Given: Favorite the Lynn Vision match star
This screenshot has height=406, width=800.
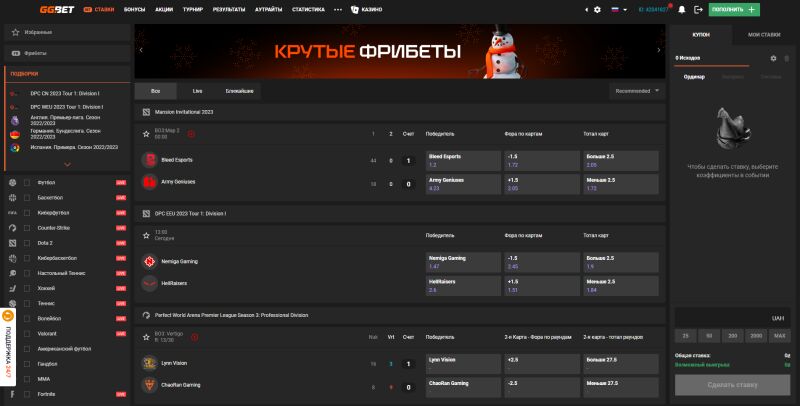Looking at the screenshot, I should click(x=146, y=337).
